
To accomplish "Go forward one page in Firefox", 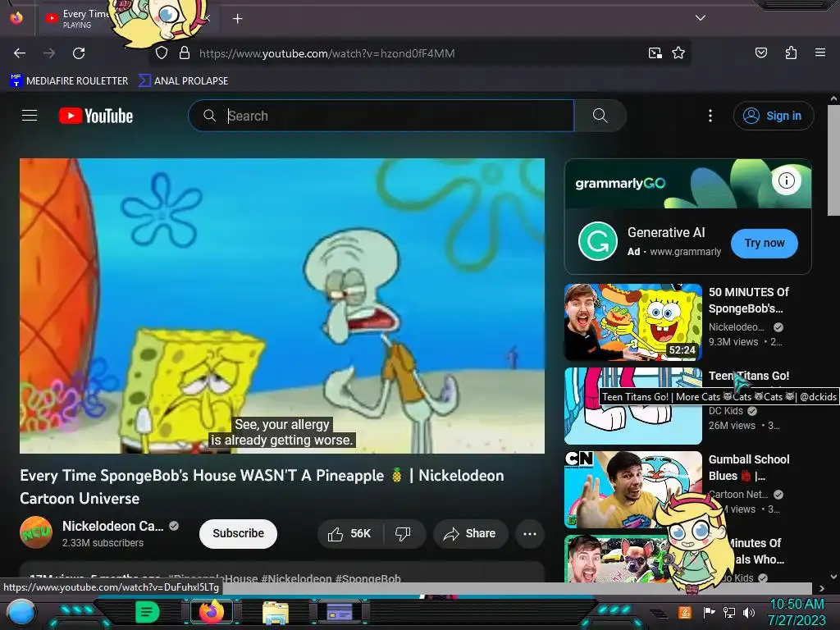I will point(49,53).
